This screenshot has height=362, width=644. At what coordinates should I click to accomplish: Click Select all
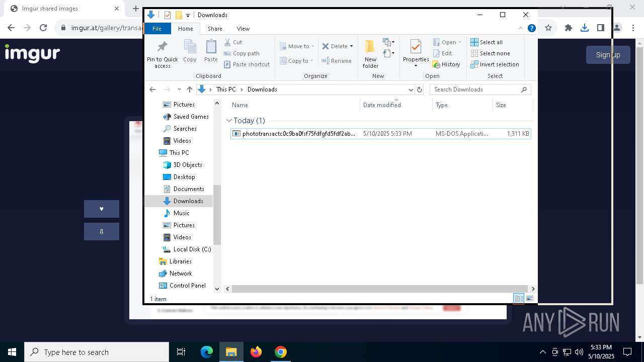click(x=487, y=42)
